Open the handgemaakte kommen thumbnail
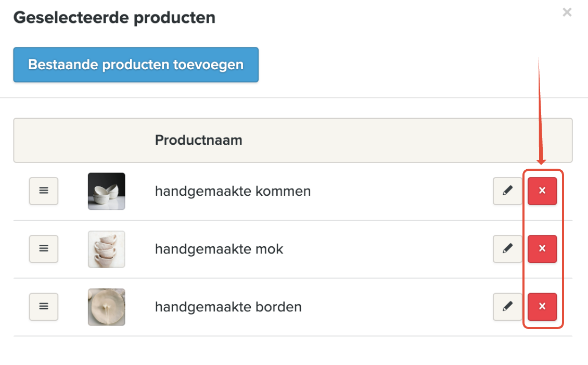 [x=107, y=191]
